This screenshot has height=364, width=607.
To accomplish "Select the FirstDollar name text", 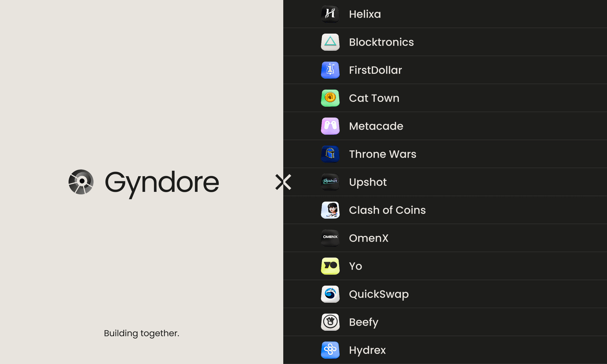I will click(x=376, y=70).
